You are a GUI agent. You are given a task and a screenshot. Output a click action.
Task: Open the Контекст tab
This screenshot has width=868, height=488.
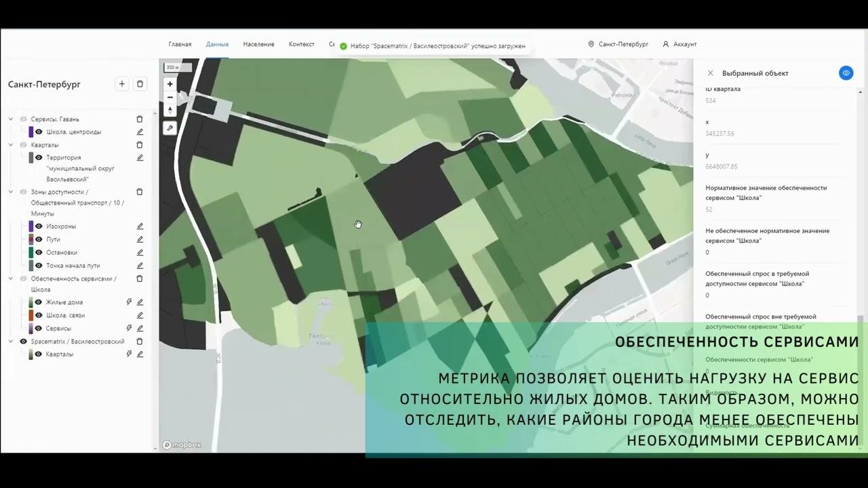click(302, 44)
